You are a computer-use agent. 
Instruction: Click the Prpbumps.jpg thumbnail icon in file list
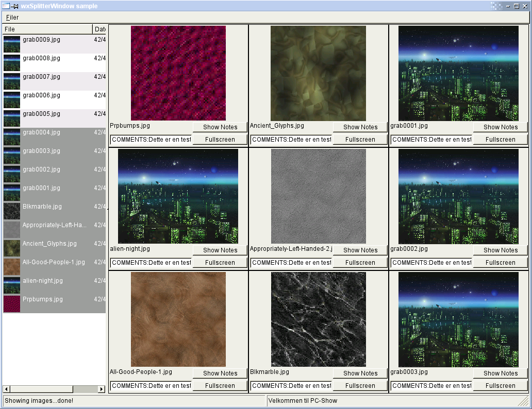[12, 303]
